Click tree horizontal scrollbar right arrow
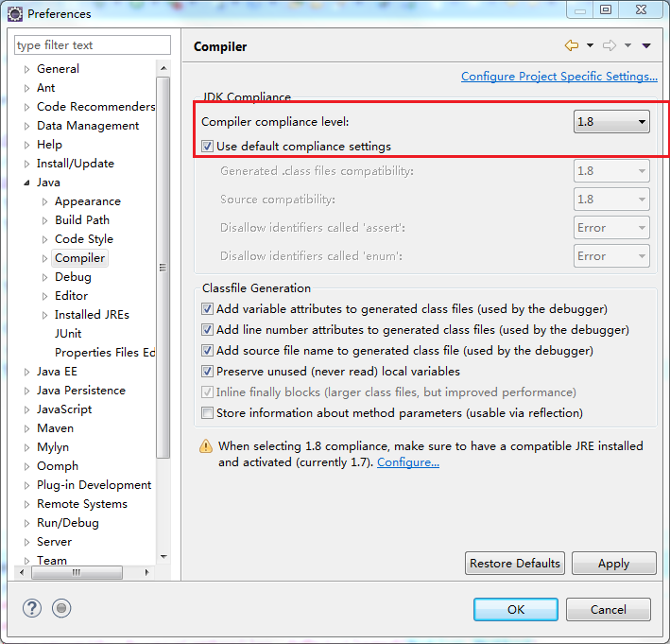This screenshot has width=670, height=644. [147, 572]
